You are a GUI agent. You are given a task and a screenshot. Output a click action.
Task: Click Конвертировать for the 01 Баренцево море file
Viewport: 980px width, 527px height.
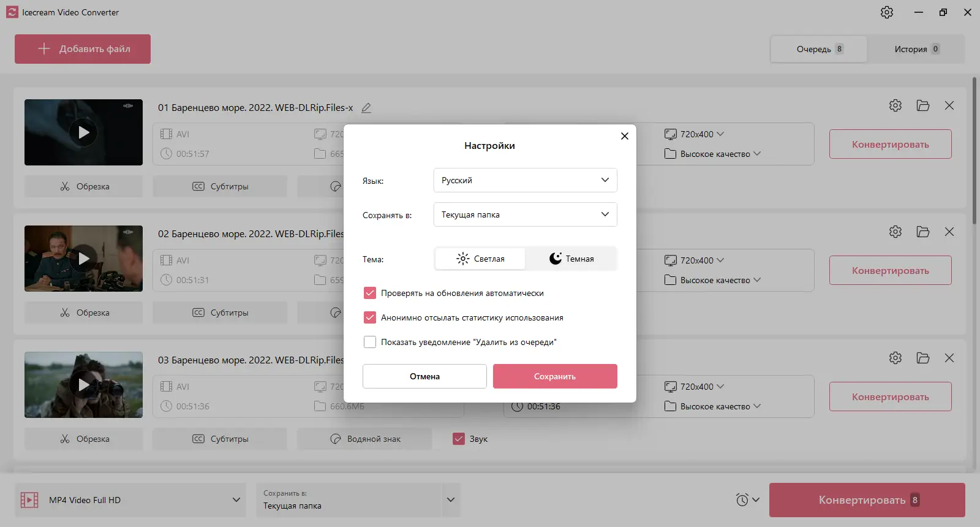point(891,144)
